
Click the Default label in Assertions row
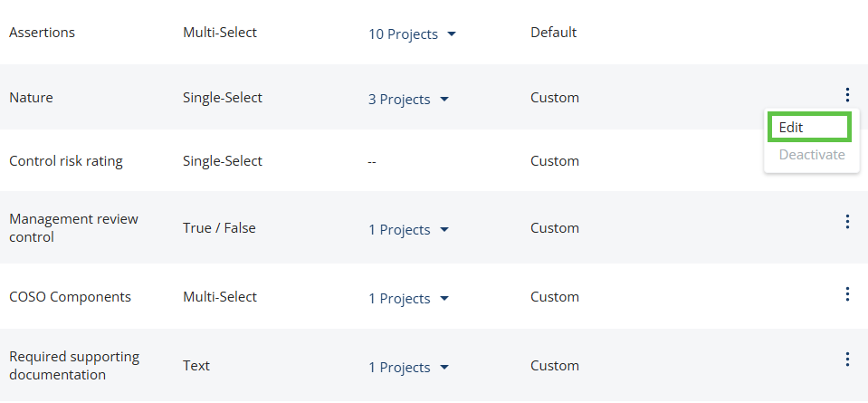pos(554,33)
